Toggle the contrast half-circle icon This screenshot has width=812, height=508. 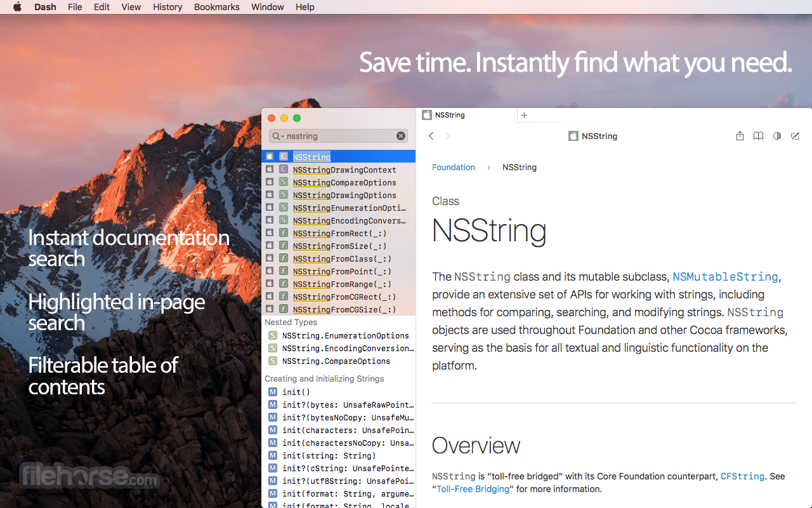(x=776, y=136)
